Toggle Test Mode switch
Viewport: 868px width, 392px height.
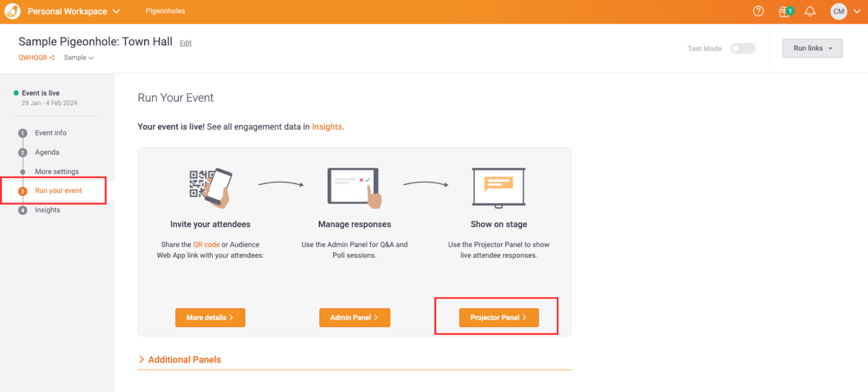(x=742, y=48)
